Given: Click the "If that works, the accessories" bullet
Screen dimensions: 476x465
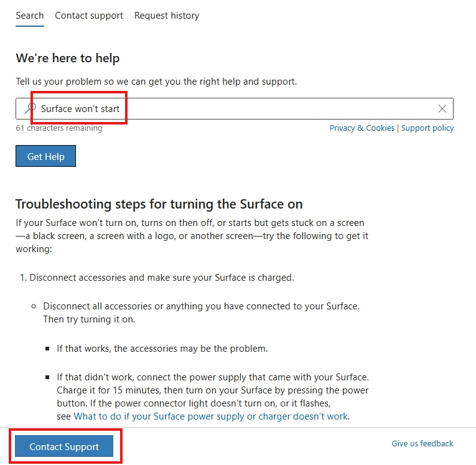Looking at the screenshot, I should (162, 349).
